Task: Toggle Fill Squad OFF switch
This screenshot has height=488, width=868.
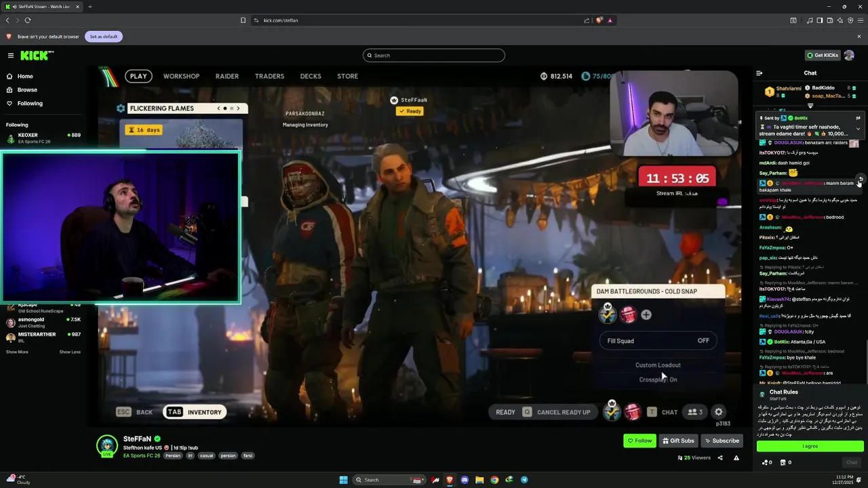Action: pos(657,341)
